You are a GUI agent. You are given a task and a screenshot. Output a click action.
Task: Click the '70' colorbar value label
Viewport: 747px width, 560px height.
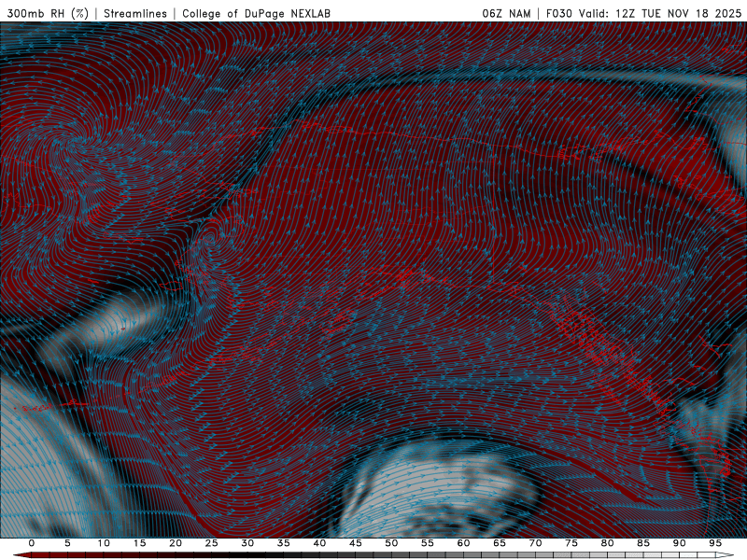[x=535, y=543]
